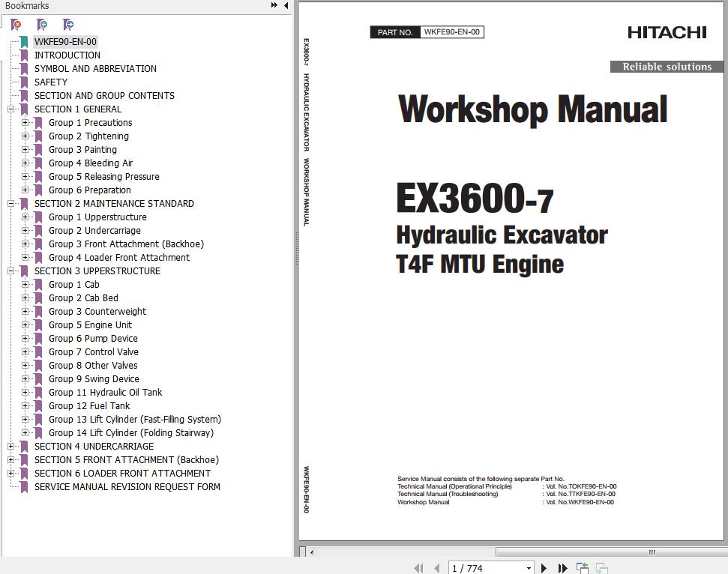Image resolution: width=728 pixels, height=574 pixels.
Task: Open SECTION AND GROUP CONTENTS bookmark
Action: (x=104, y=96)
